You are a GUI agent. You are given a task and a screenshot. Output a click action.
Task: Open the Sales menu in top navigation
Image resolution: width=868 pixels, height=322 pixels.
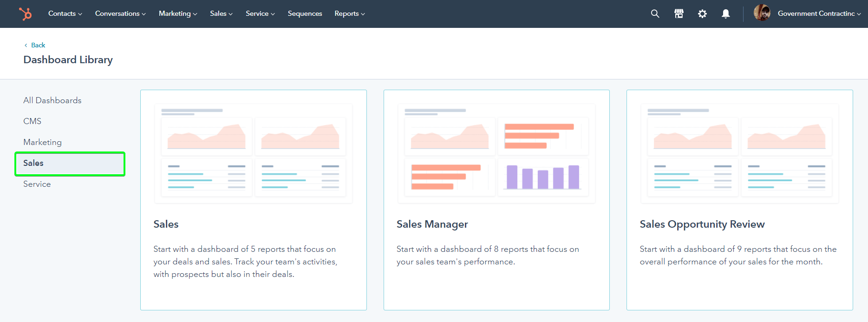pos(221,14)
